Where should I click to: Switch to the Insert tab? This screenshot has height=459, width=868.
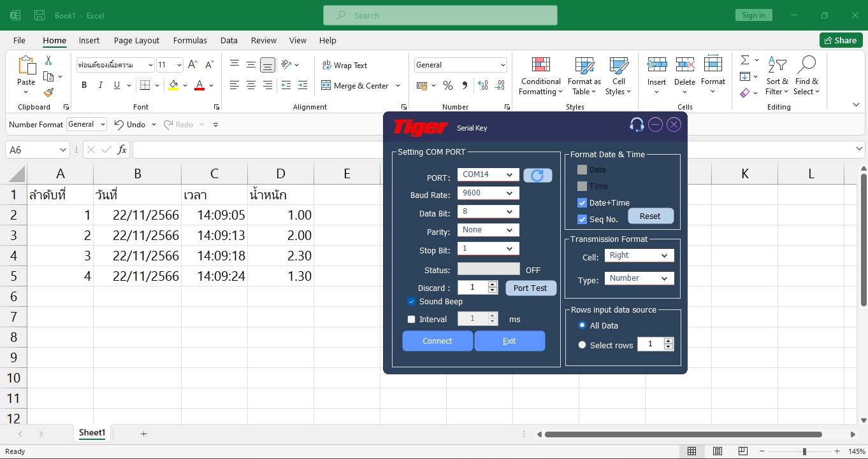click(89, 40)
